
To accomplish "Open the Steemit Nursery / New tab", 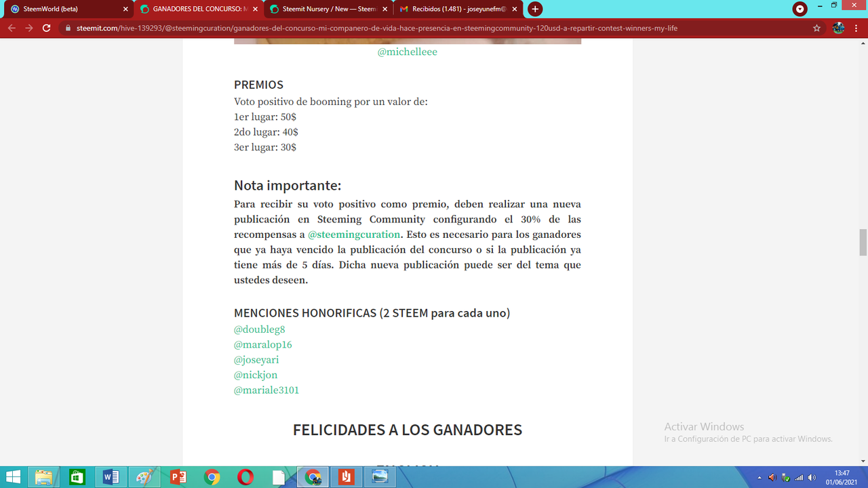I will point(329,9).
